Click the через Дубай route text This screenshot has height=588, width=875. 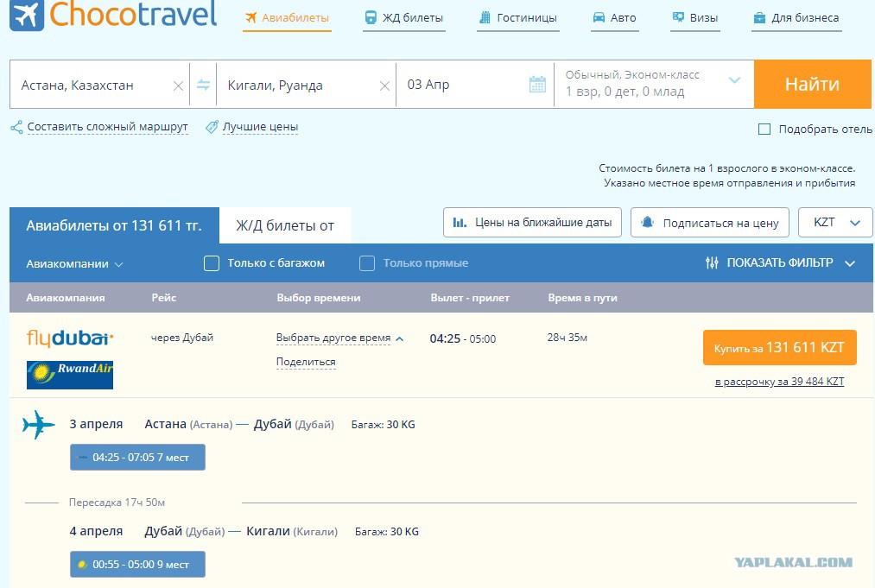tap(182, 338)
